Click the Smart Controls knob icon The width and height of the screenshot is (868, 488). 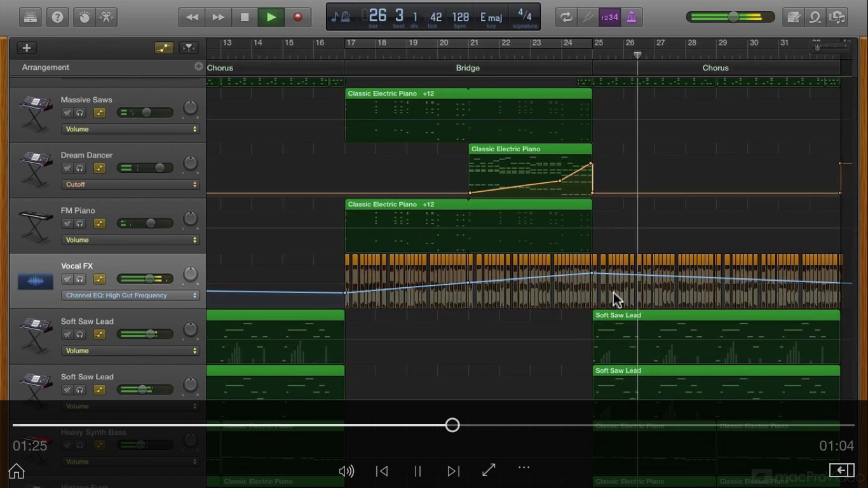coord(83,17)
